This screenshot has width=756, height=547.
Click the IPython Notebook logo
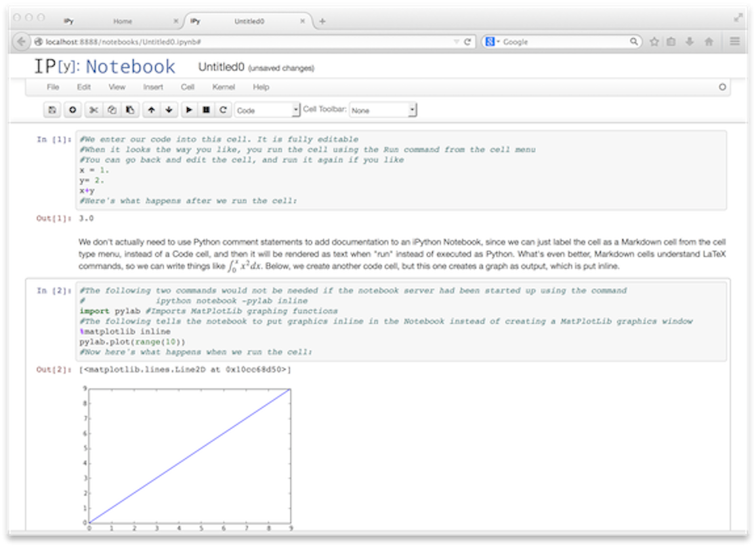tap(105, 67)
